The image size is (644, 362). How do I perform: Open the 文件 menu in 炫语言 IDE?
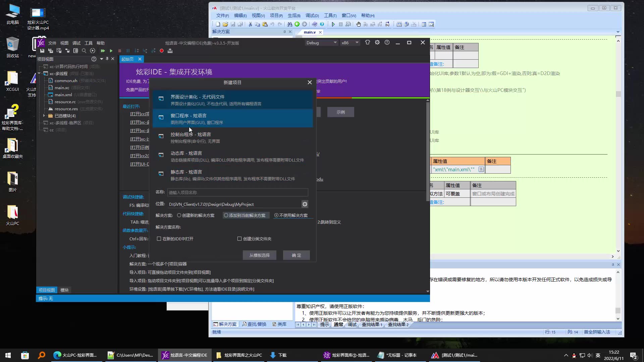52,43
